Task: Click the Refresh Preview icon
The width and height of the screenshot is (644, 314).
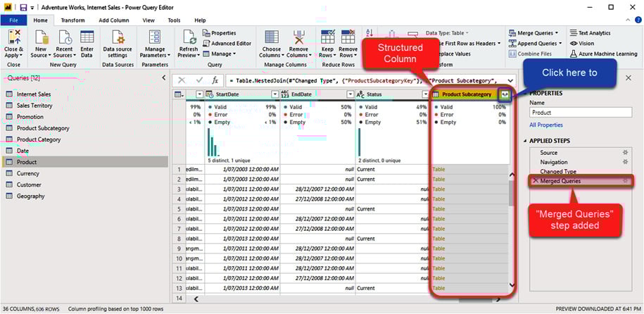Action: tap(189, 37)
